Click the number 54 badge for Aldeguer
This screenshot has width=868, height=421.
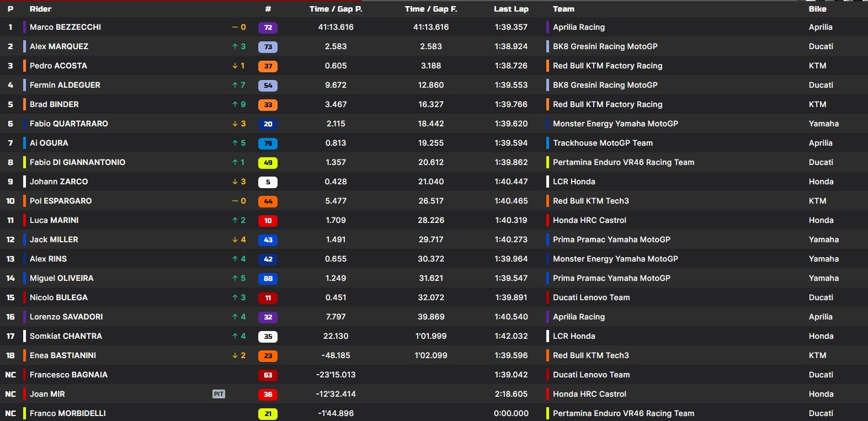point(268,86)
